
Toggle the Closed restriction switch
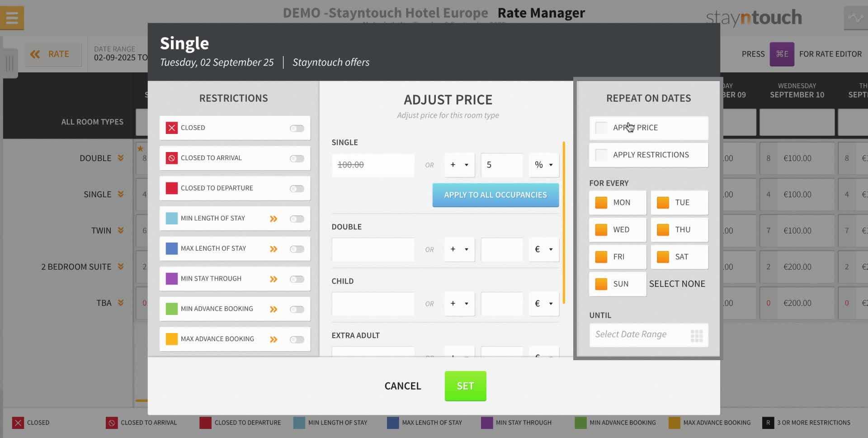297,129
